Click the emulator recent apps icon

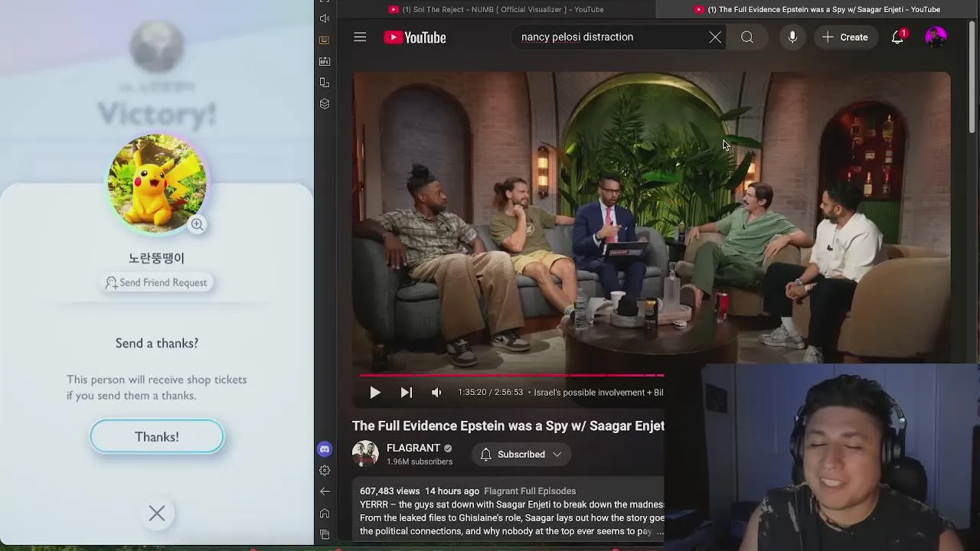[x=325, y=534]
